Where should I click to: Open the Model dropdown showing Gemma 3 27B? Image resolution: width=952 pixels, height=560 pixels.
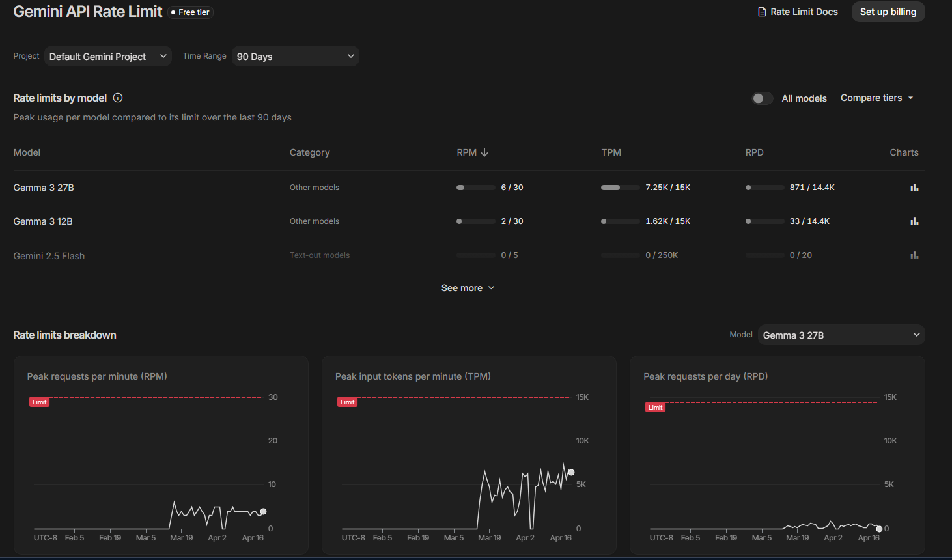pos(841,335)
